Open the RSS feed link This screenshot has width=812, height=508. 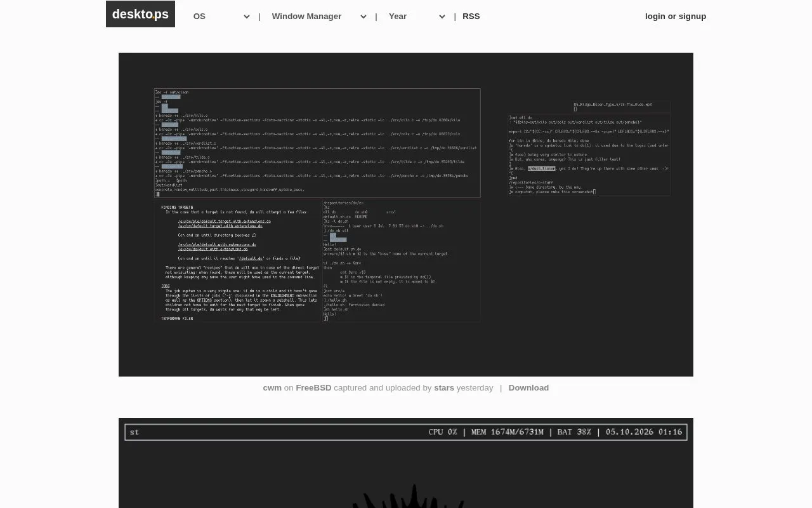(x=471, y=17)
